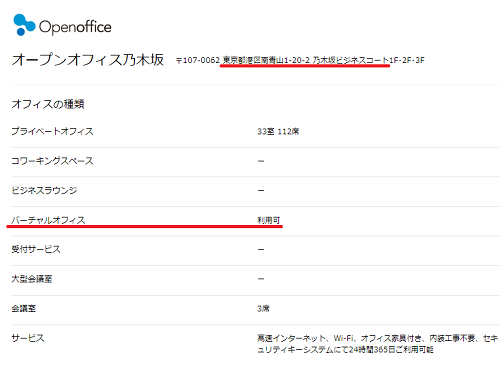Select the 会議室 row label

coord(24,308)
